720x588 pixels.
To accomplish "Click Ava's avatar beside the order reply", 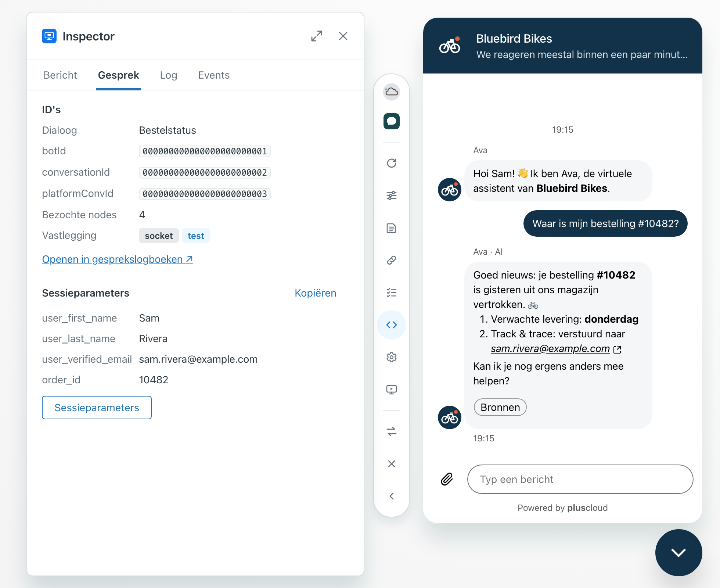I will (x=450, y=417).
